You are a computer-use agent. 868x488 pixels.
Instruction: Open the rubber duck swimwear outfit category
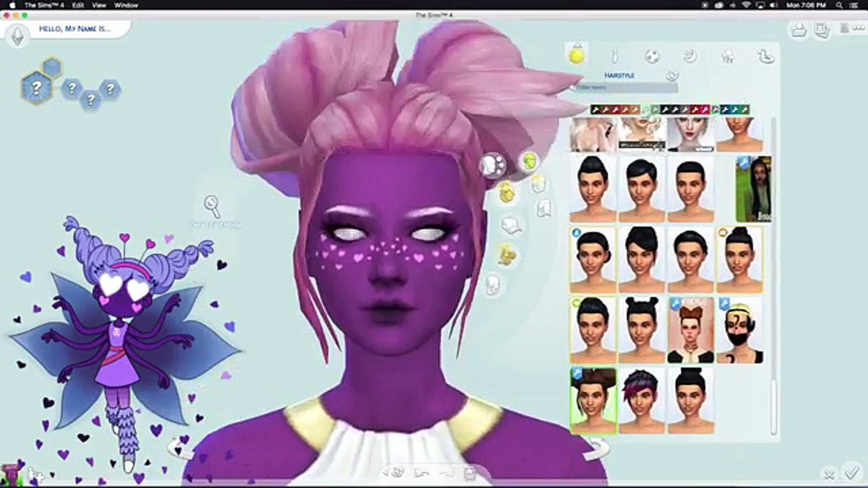pos(766,56)
